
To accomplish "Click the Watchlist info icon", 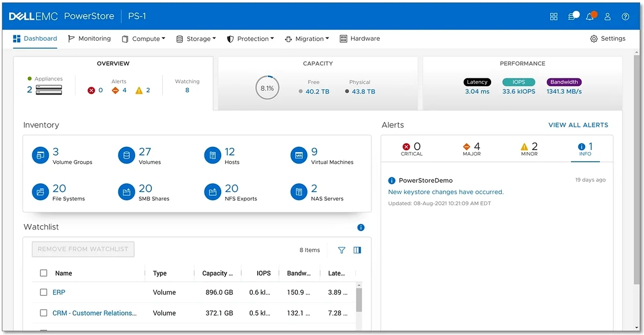I will click(361, 227).
